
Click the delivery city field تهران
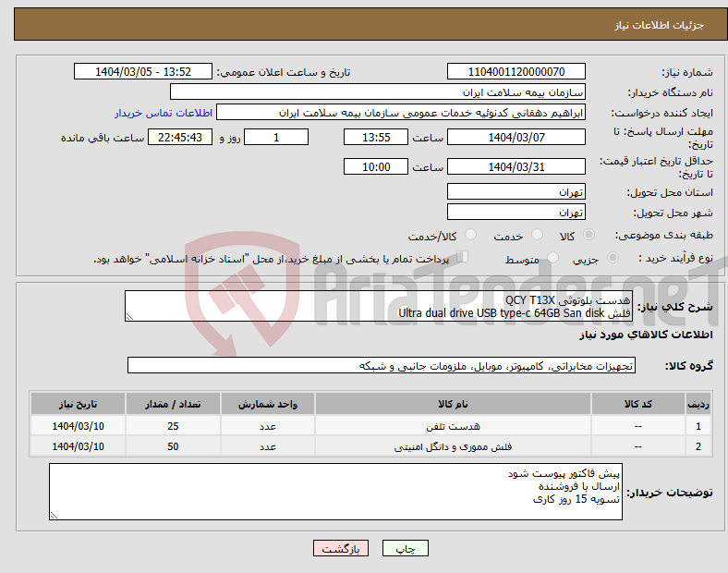pos(516,213)
